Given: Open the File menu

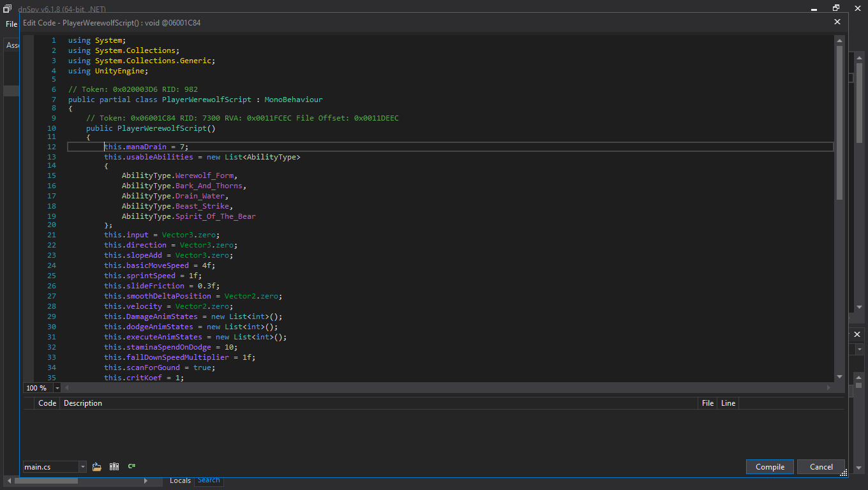Looking at the screenshot, I should point(11,24).
